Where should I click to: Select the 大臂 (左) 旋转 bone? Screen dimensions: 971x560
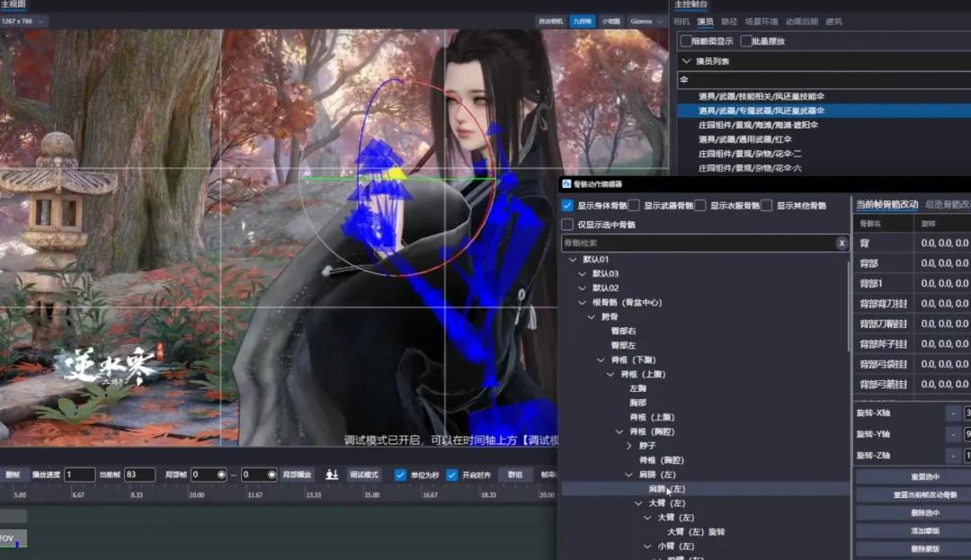(695, 532)
